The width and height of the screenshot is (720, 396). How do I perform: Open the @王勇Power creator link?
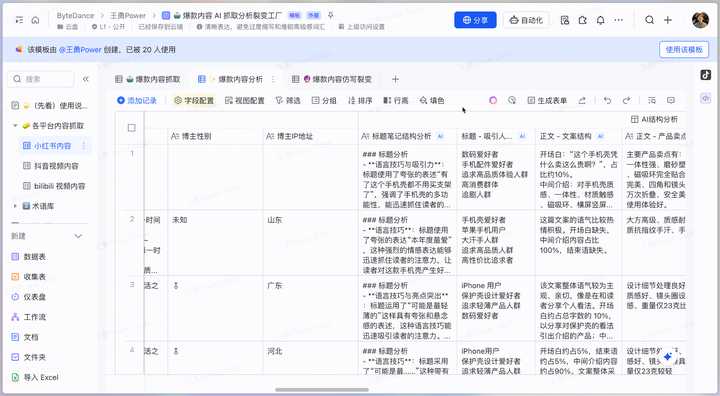pos(80,49)
